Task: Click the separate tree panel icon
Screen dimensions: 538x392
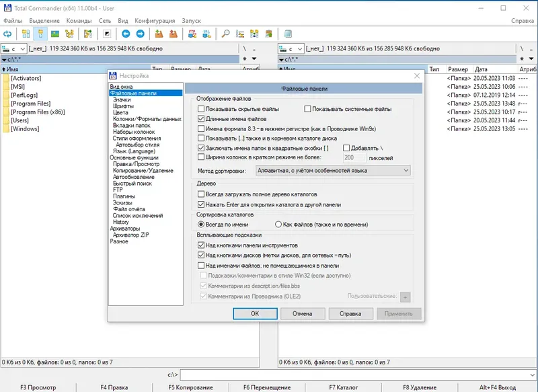Action: [x=88, y=34]
